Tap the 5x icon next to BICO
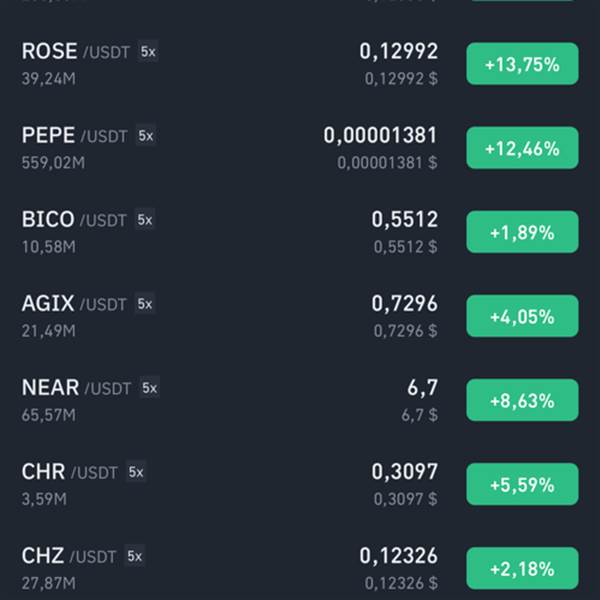This screenshot has height=600, width=600. [145, 220]
